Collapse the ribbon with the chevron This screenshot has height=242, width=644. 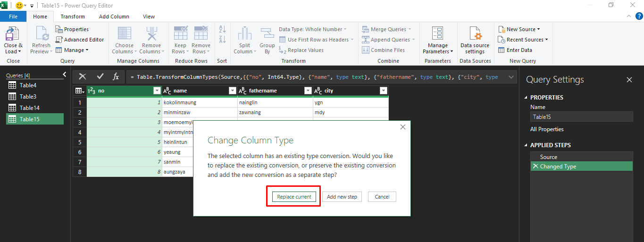628,16
